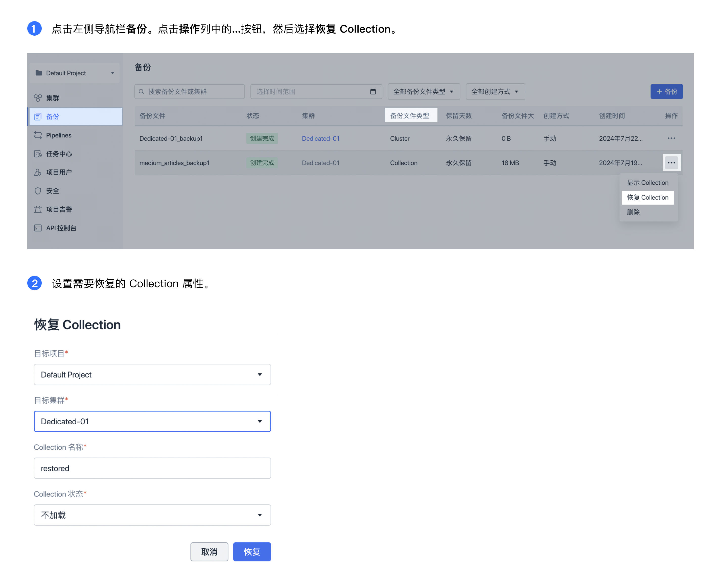Click the 显示 Collection menu option
Image resolution: width=721 pixels, height=588 pixels.
click(x=648, y=183)
